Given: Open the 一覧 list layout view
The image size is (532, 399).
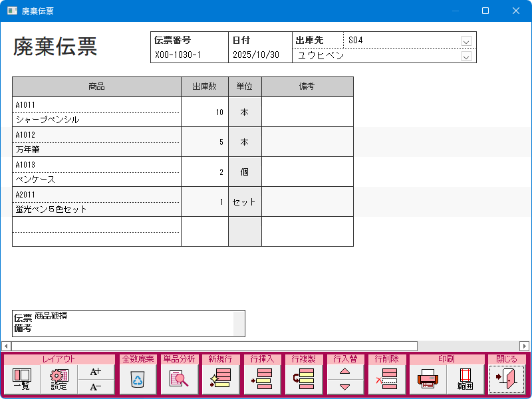Looking at the screenshot, I should 21,380.
